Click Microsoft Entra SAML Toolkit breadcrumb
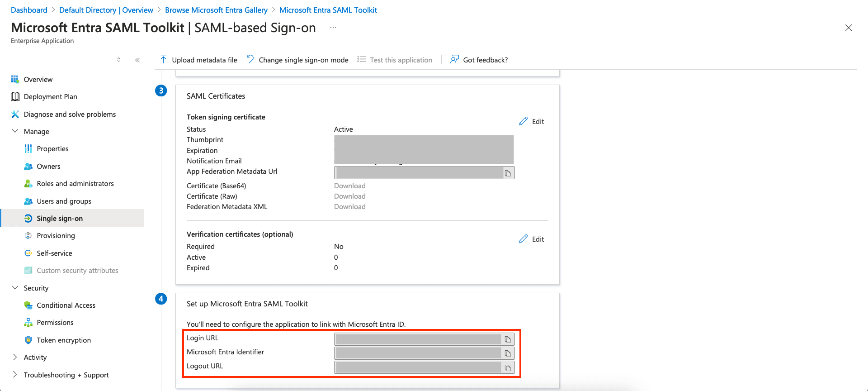The image size is (868, 391). click(x=328, y=10)
